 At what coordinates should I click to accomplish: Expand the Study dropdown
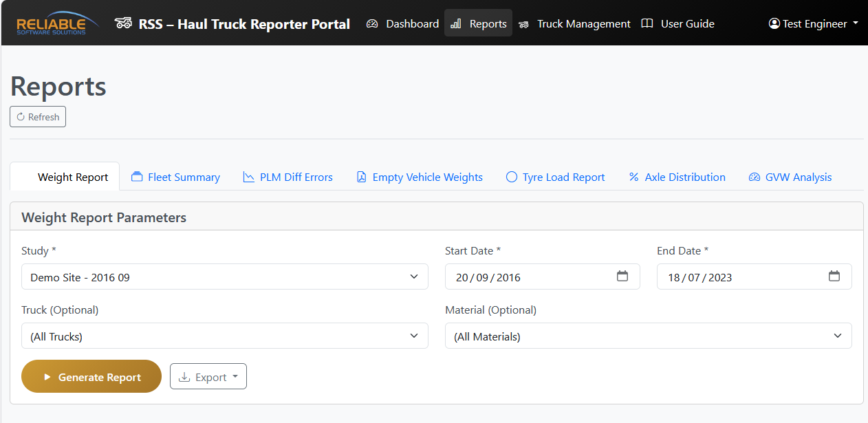coord(225,276)
